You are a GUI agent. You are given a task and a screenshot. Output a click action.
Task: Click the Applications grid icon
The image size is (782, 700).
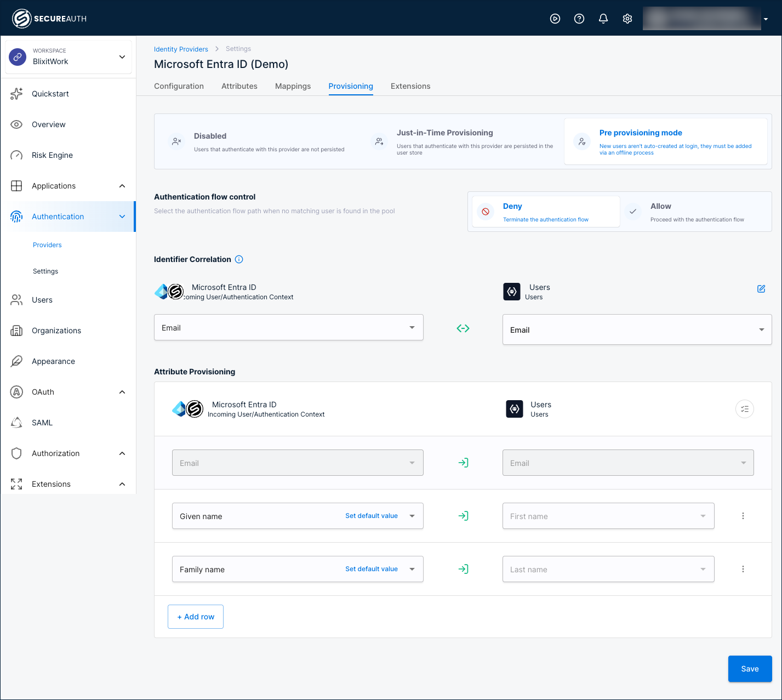16,186
